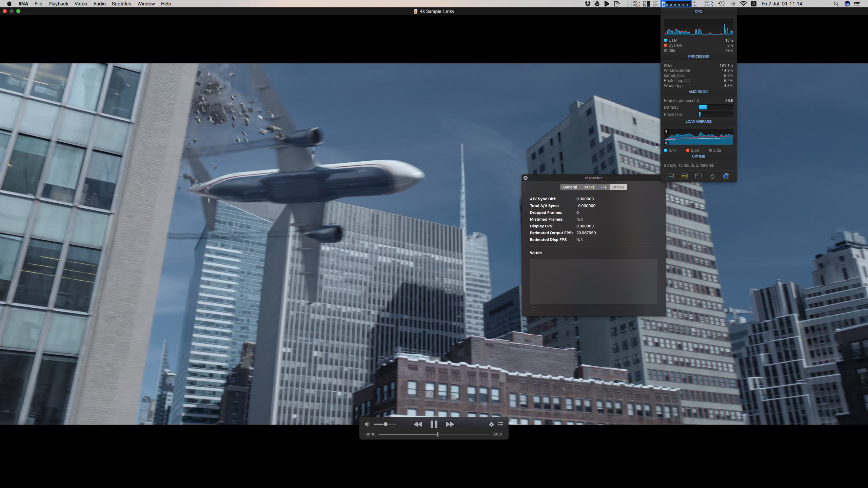Screen dimensions: 868x488
Task: Click the Dropped Frames value 0
Action: click(x=577, y=212)
